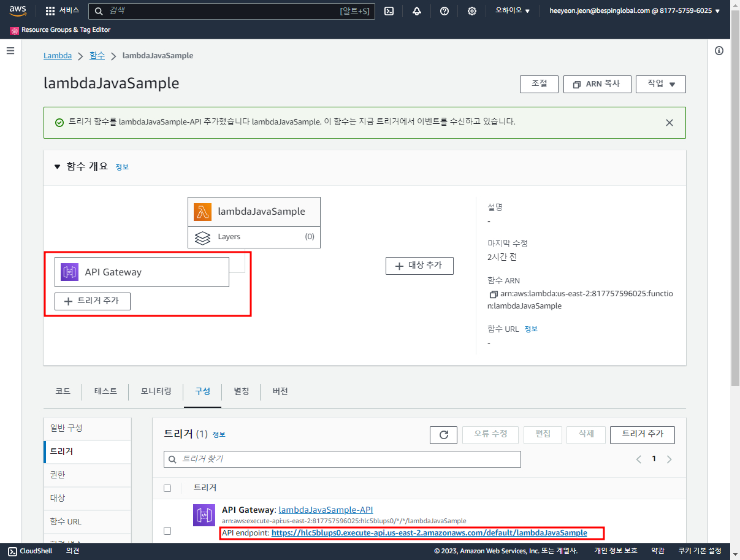Launch CloudShell from top bar icon

coord(389,11)
